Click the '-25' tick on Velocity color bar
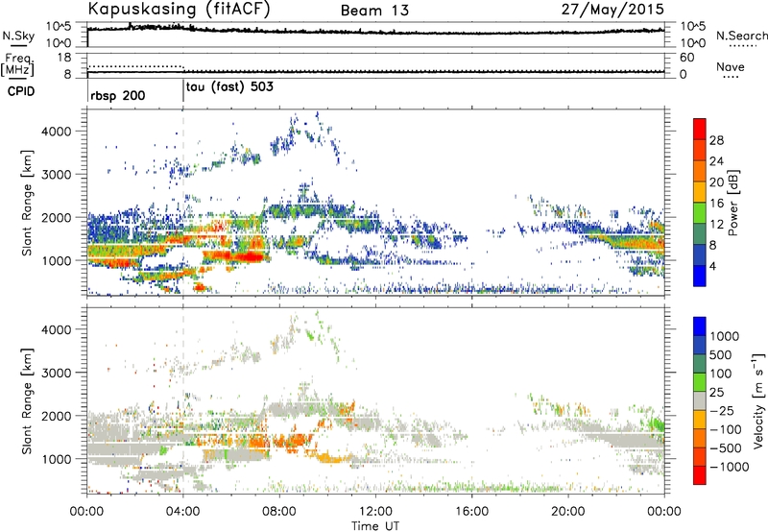Image resolution: width=768 pixels, height=532 pixels. [x=723, y=411]
